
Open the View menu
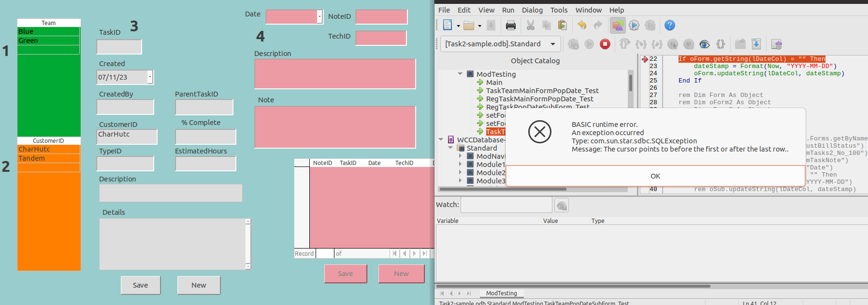pos(486,10)
